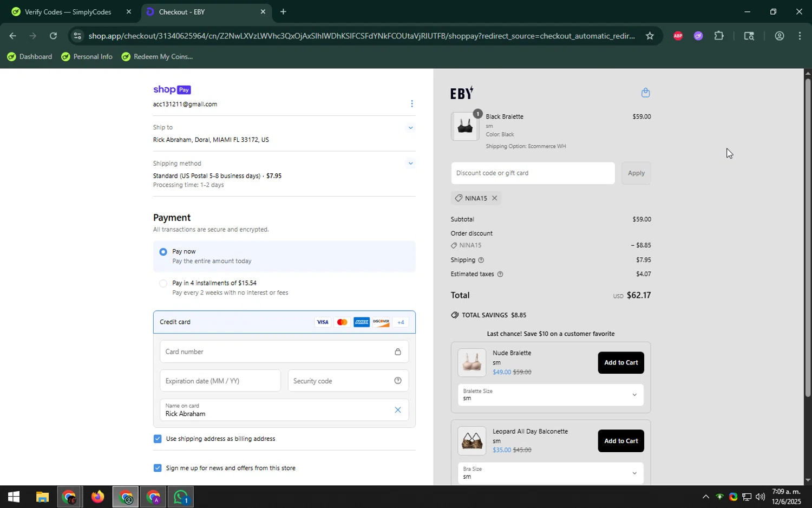Open Chrome three-dot menu
The width and height of the screenshot is (812, 508).
click(x=800, y=36)
